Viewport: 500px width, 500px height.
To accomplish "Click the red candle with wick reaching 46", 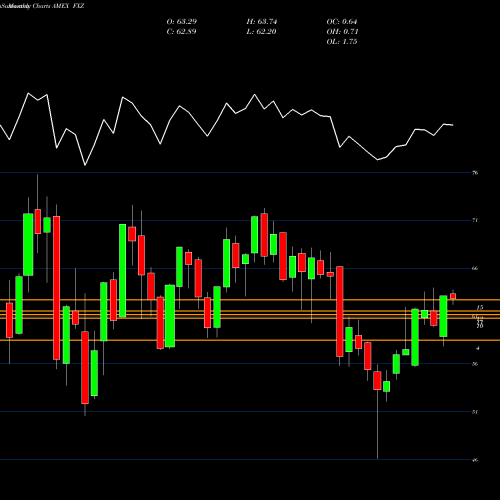I will click(x=377, y=381).
